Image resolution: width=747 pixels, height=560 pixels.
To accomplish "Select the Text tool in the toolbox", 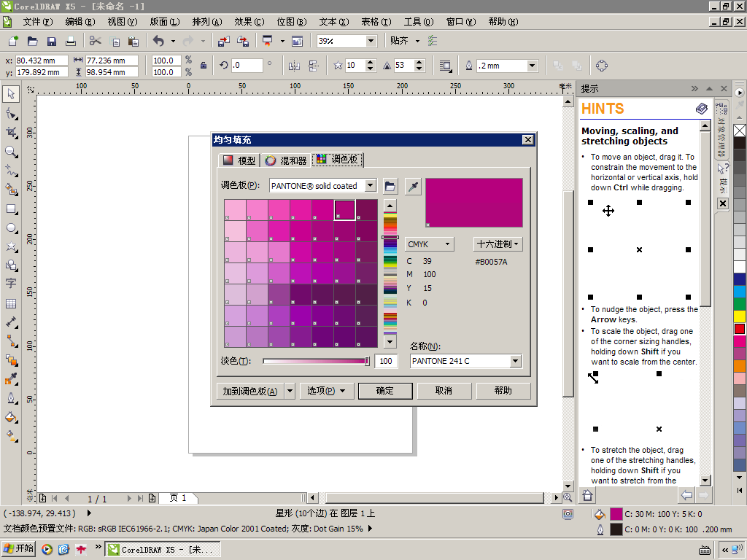I will tap(11, 284).
